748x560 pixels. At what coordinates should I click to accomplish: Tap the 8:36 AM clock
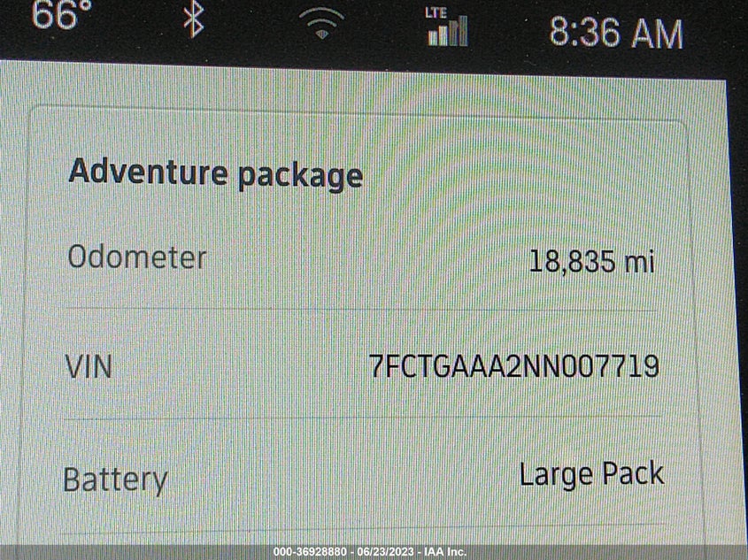[x=616, y=32]
